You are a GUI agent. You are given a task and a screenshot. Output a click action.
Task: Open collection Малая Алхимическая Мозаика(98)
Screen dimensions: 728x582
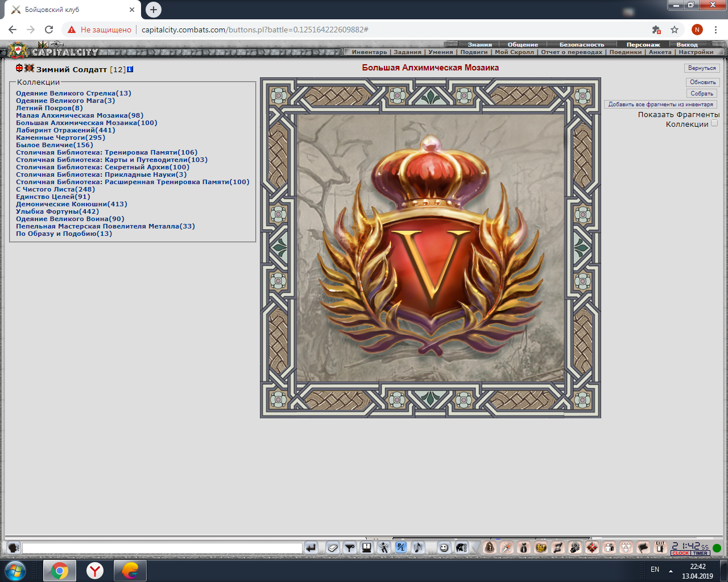pyautogui.click(x=80, y=115)
